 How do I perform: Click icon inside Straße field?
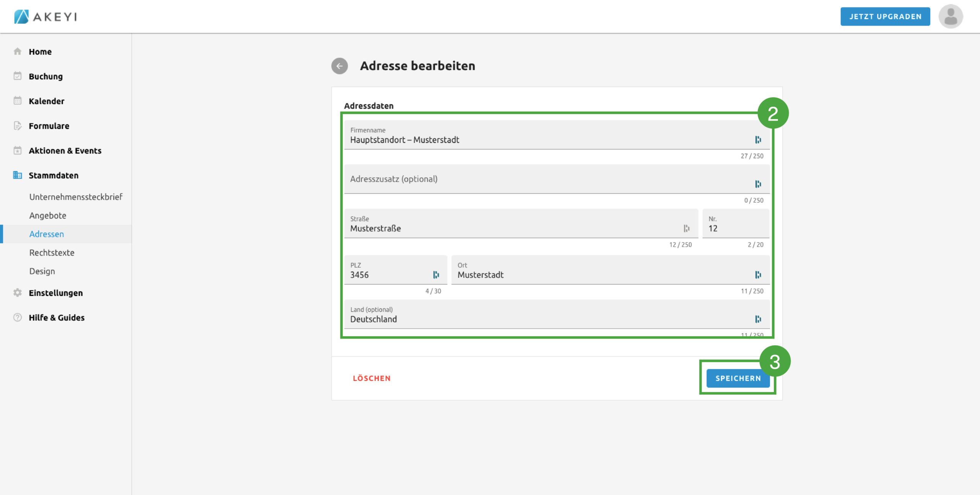(686, 228)
